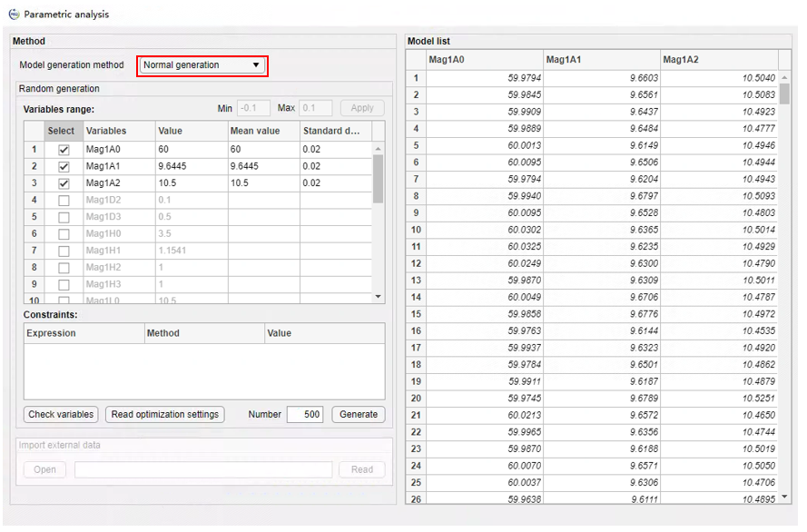Uncheck the Mag1A2 variable checkbox
This screenshot has height=532, width=807.
click(x=64, y=183)
